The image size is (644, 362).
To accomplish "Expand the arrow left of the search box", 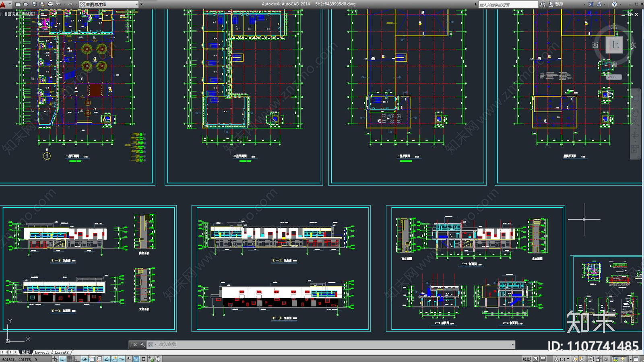I will (476, 4).
